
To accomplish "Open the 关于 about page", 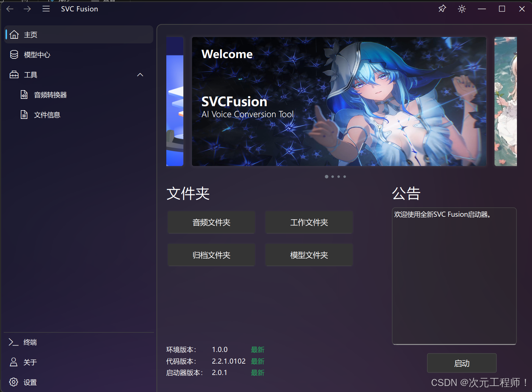I will [x=79, y=362].
